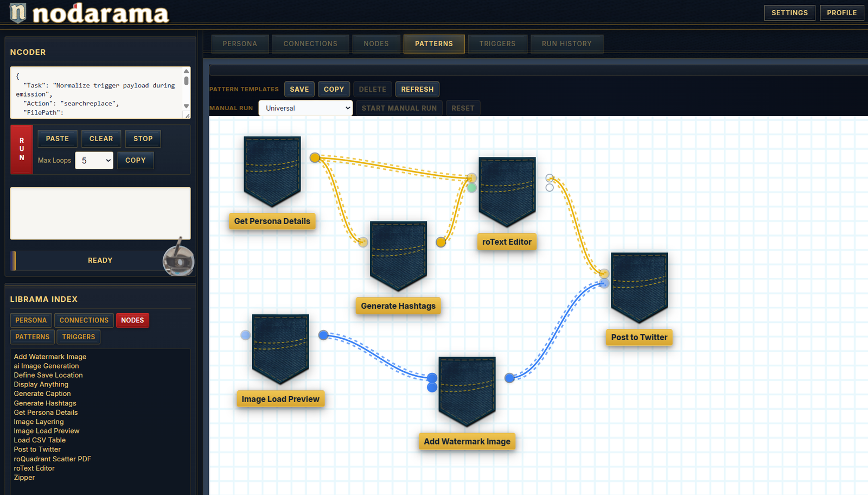Click the READY progress bar
The height and width of the screenshot is (495, 868).
click(x=100, y=261)
